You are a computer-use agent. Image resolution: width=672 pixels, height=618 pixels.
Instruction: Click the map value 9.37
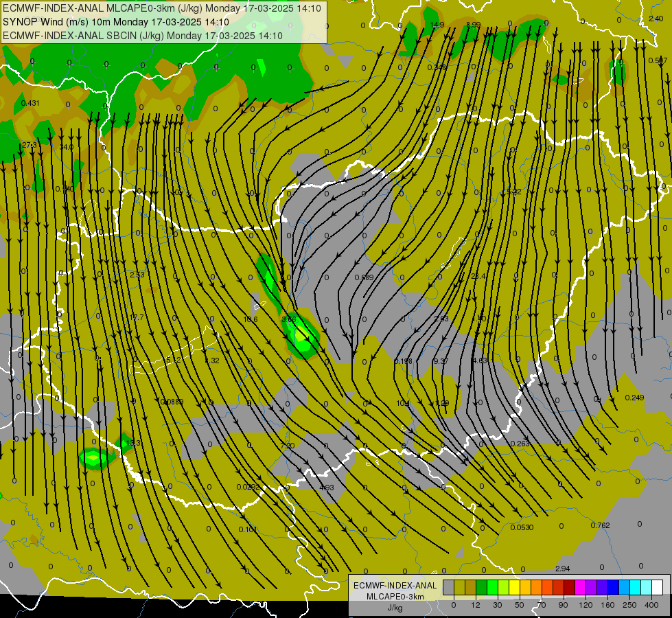point(441,361)
